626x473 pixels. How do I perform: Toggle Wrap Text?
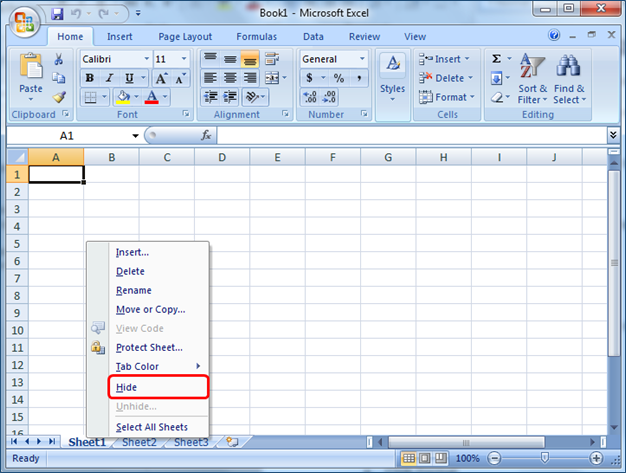272,59
